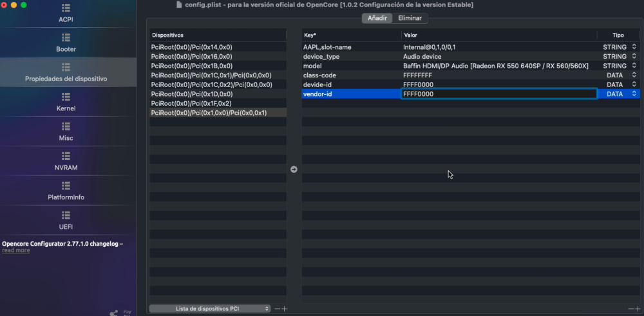Change type dropdown for devide-id row
The width and height of the screenshot is (644, 316).
pos(634,84)
